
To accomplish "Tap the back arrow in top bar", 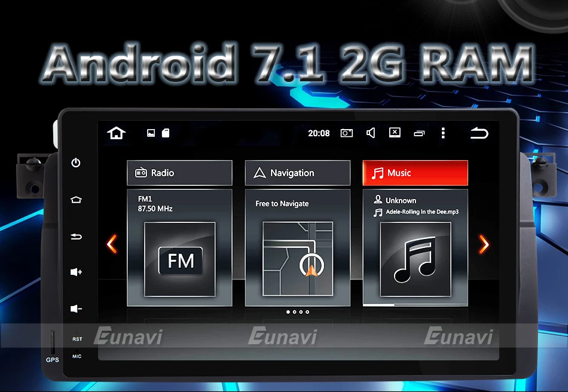I will point(480,133).
